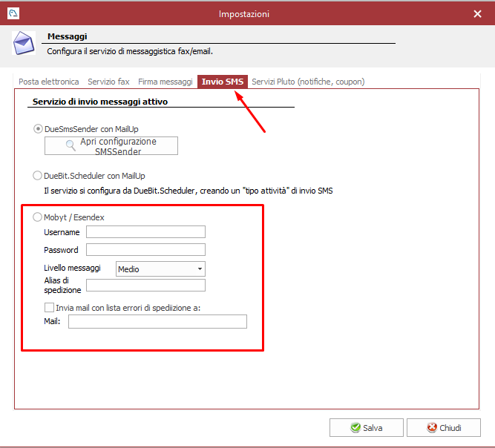Click inside the Password field
This screenshot has height=448, width=495.
tap(146, 249)
